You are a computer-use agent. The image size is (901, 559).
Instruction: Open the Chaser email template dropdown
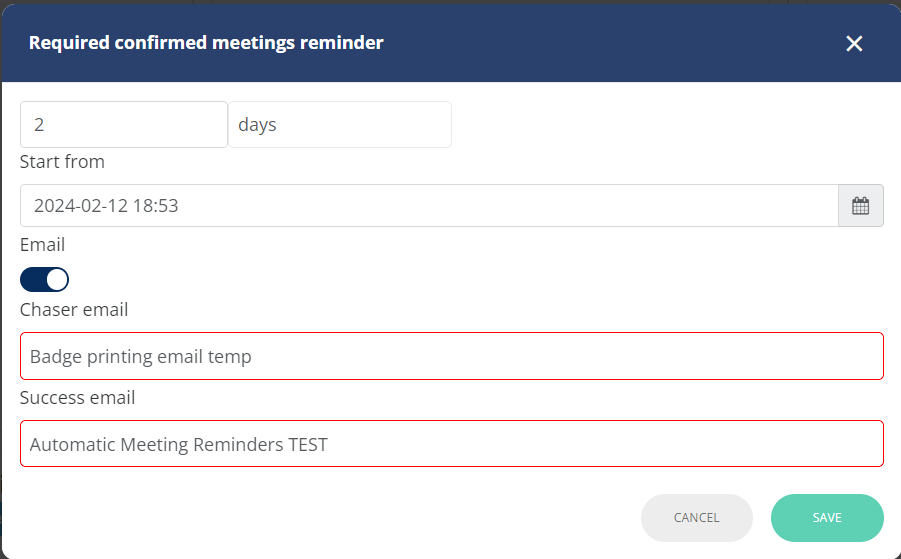coord(452,356)
